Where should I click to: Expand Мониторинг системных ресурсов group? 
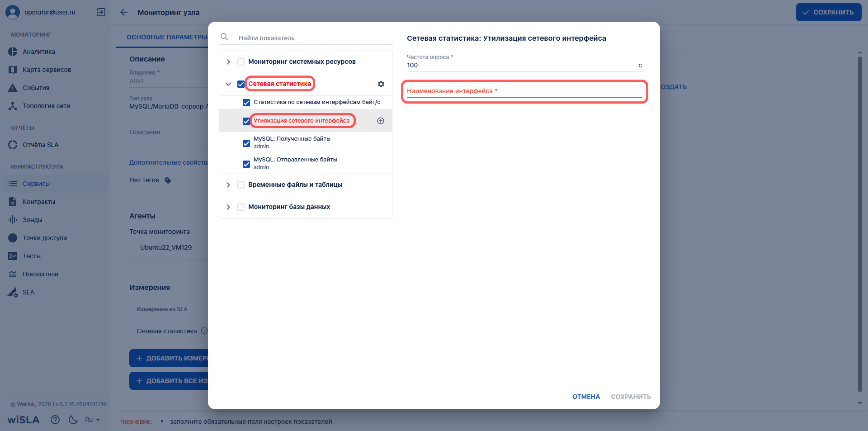point(228,62)
